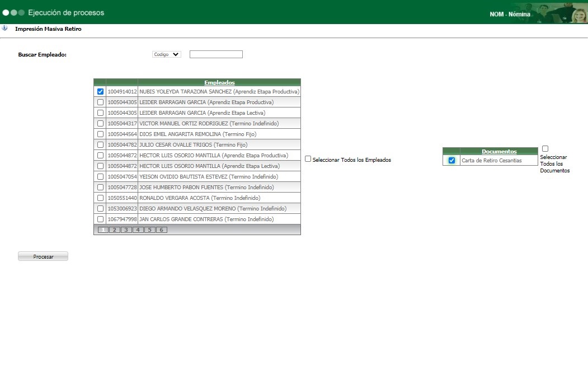Check HECTOR LUIS OSORIO MANTILLA Etapa Lectiva checkbox
This screenshot has height=379, width=588.
click(100, 166)
